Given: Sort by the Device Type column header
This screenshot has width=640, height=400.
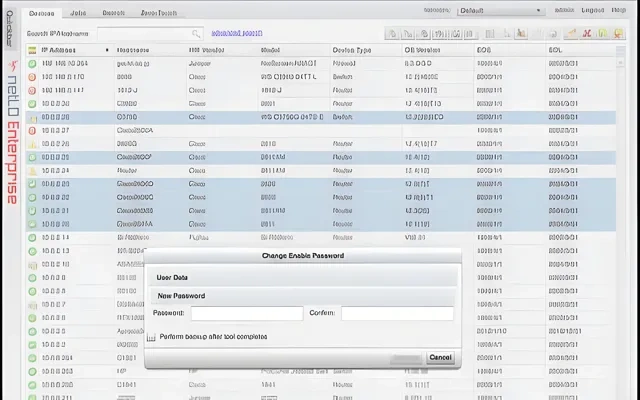Looking at the screenshot, I should click(x=366, y=50).
